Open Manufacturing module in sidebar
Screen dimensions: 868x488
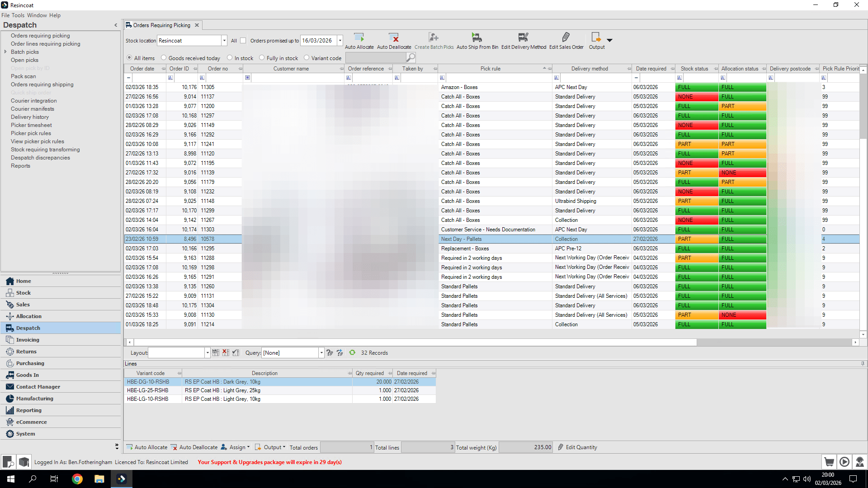(x=61, y=399)
